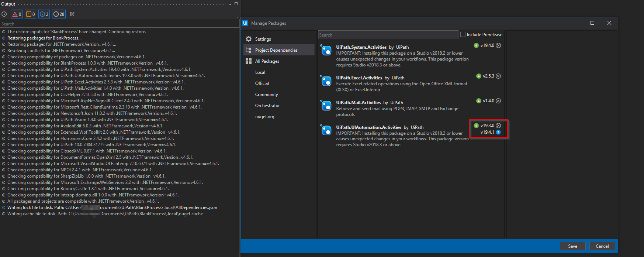Open the All Packages section
Screen dimensions: 644x257
[x=267, y=61]
